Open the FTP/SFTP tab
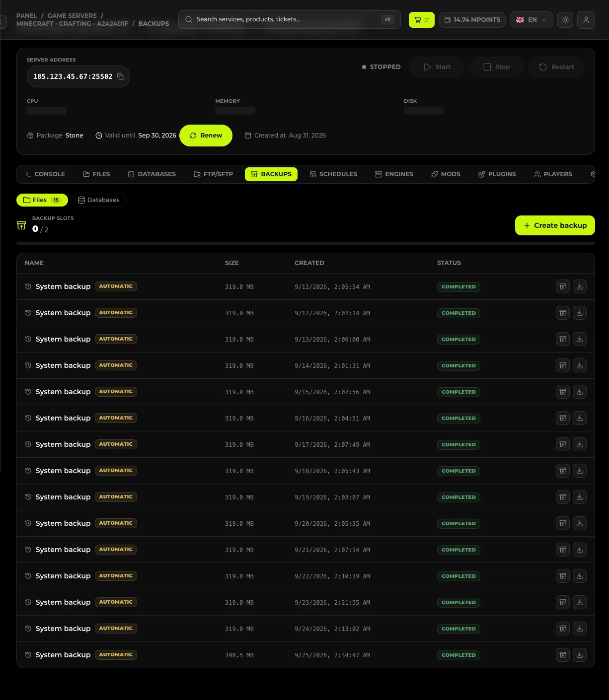 [x=213, y=174]
